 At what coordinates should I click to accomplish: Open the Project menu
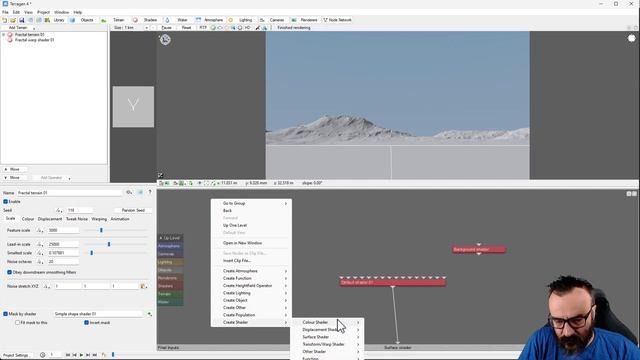[43, 12]
